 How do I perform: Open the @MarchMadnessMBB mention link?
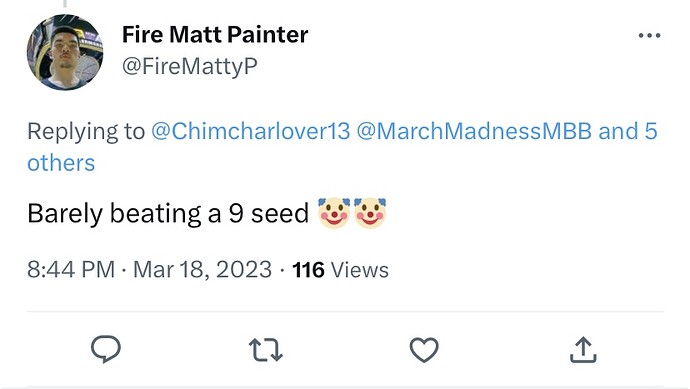[x=474, y=131]
